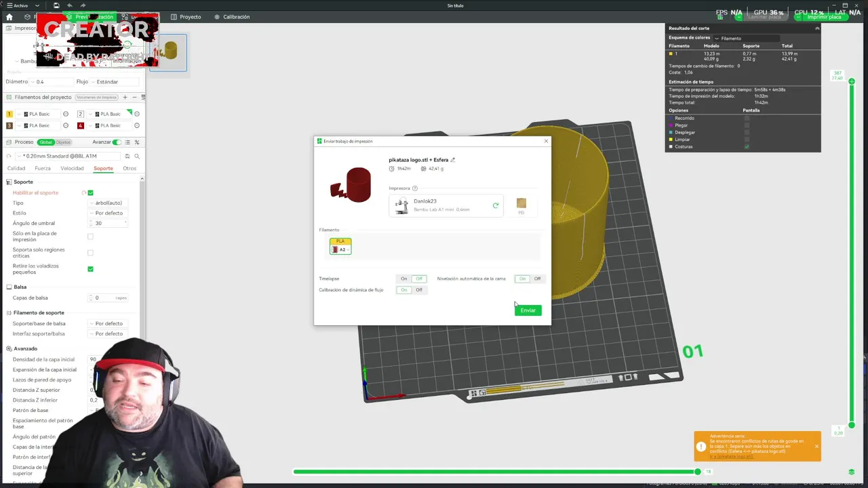
Task: Refresh the printer Danlok23 with the green arrow
Action: [496, 205]
